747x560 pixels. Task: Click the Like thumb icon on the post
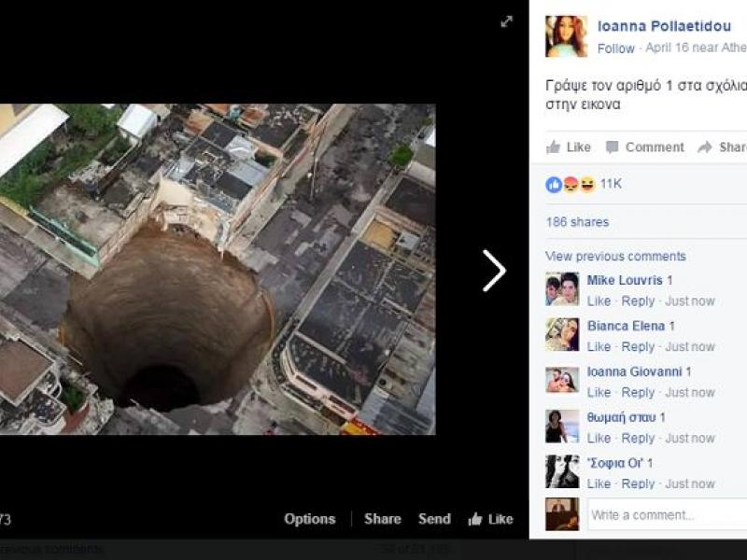(x=554, y=147)
